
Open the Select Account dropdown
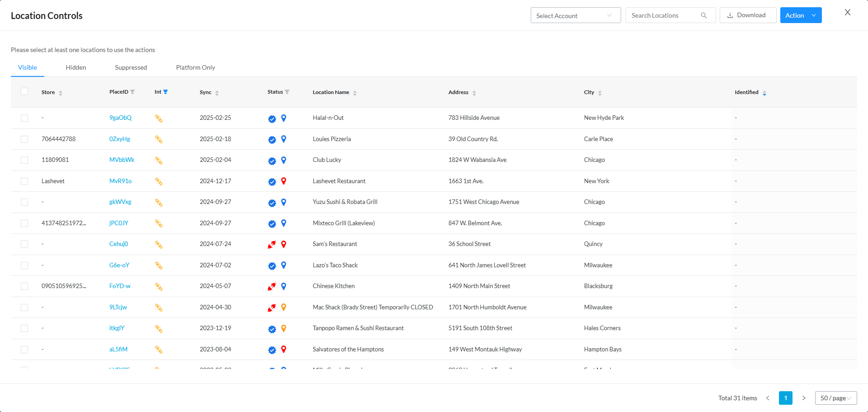pyautogui.click(x=576, y=15)
